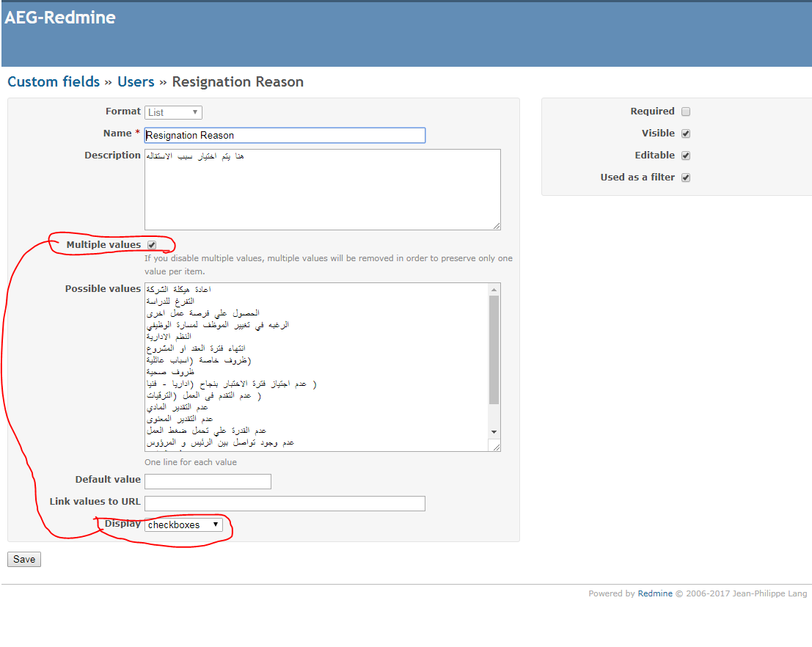The width and height of the screenshot is (812, 647).
Task: Go to Custom fields breadcrumb link
Action: 54,81
